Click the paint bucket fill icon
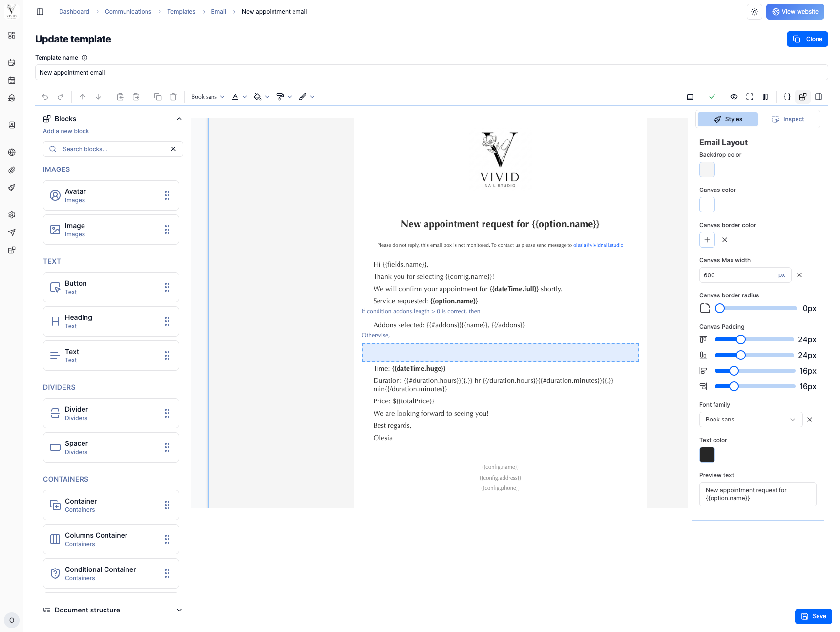 [258, 97]
